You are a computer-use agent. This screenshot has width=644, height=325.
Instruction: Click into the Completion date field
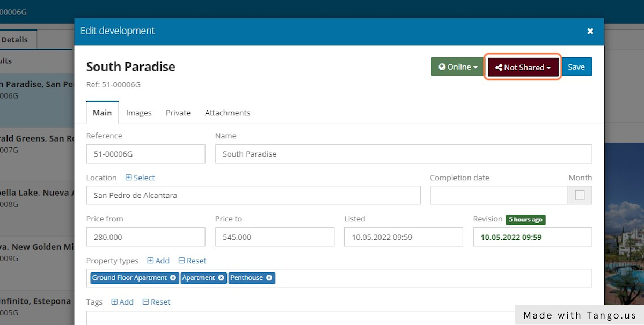tap(499, 195)
